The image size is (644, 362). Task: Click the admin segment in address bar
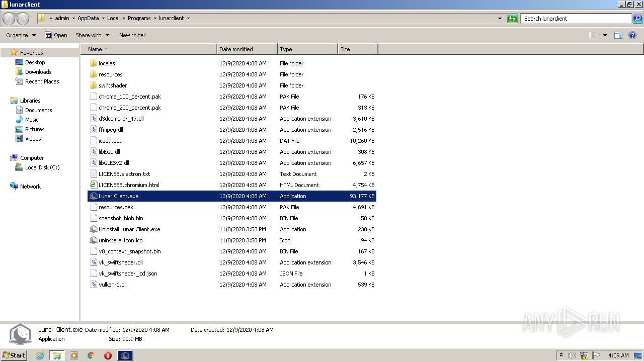62,18
